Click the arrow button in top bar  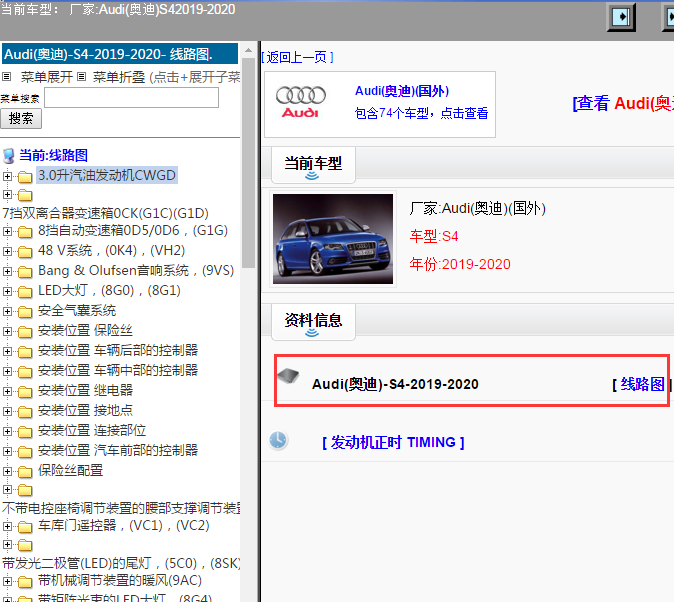pyautogui.click(x=621, y=17)
